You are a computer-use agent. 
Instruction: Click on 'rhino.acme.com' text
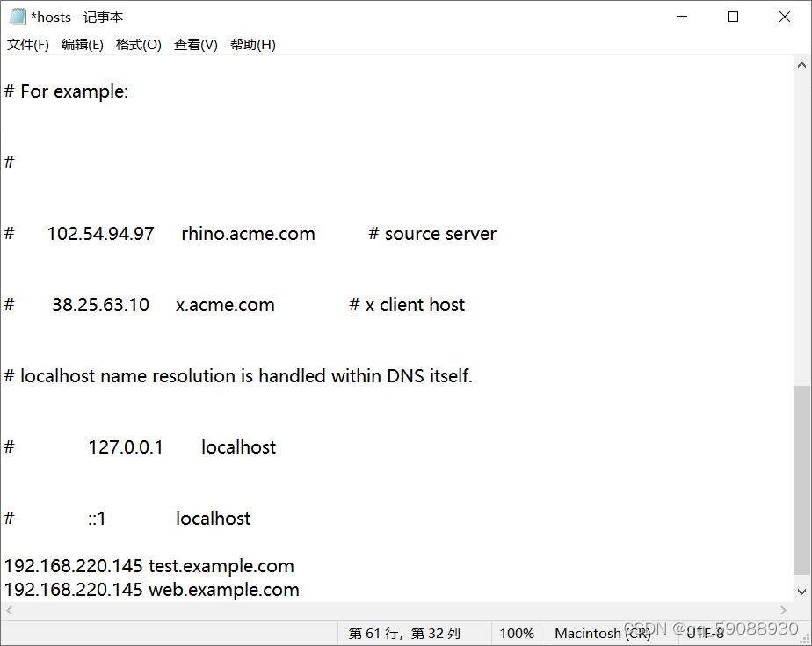point(248,234)
